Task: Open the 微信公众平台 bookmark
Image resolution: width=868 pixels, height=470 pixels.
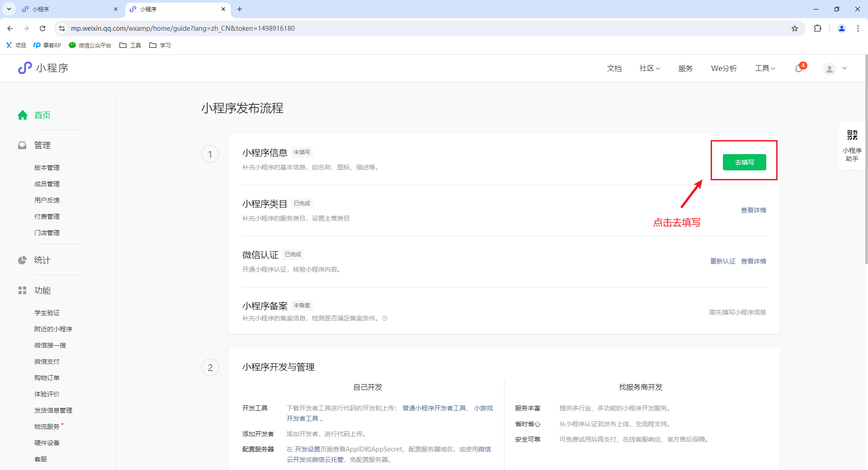Action: point(90,45)
